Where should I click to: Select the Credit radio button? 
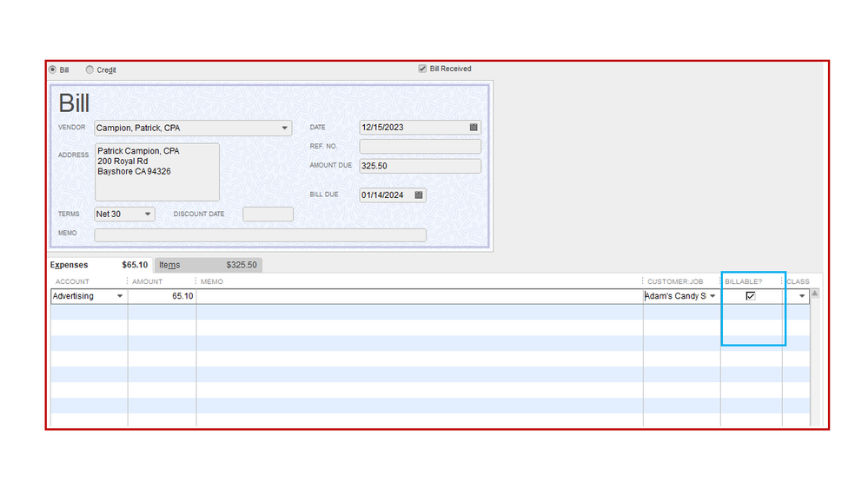coord(89,69)
